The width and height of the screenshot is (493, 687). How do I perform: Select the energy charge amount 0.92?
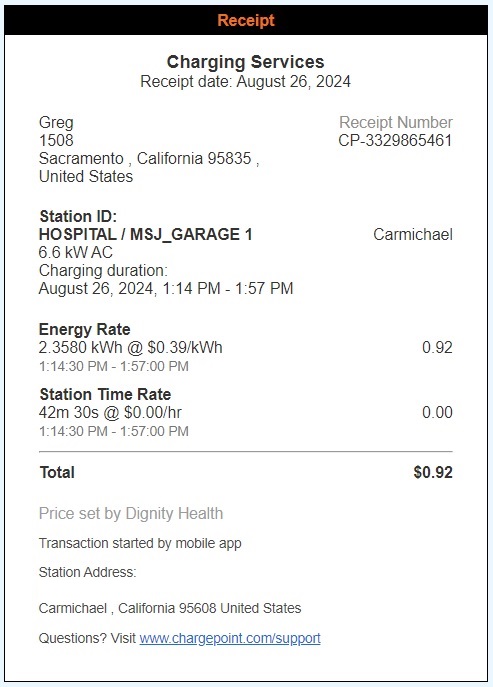tap(437, 347)
